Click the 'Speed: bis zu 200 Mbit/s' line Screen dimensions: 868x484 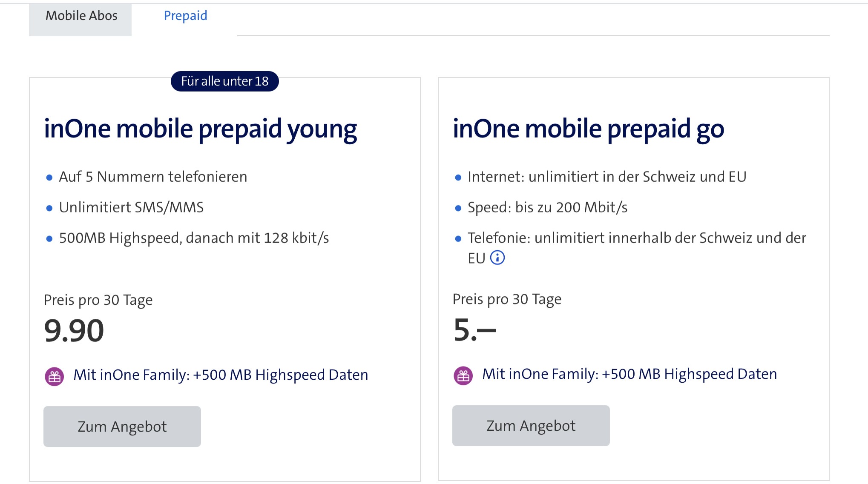coord(547,207)
